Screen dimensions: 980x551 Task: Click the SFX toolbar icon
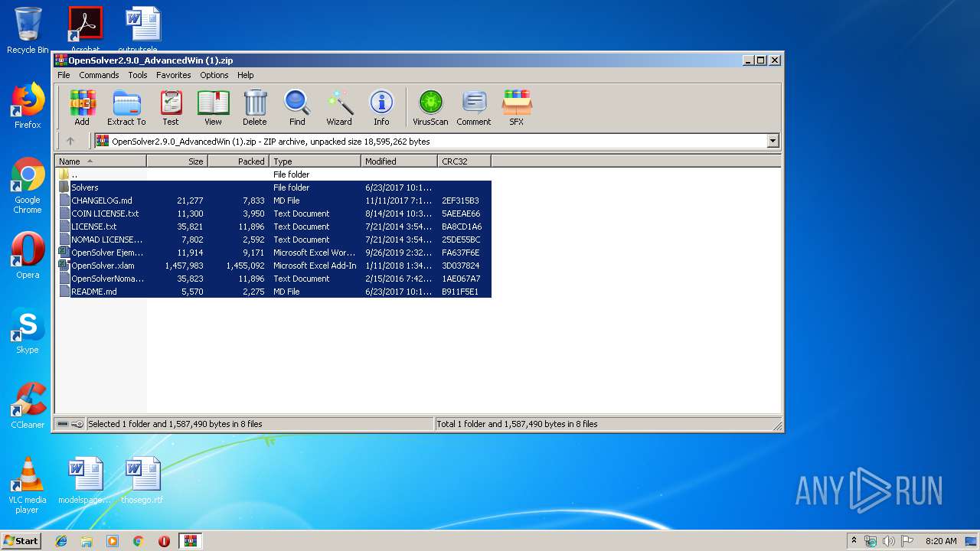[x=517, y=108]
